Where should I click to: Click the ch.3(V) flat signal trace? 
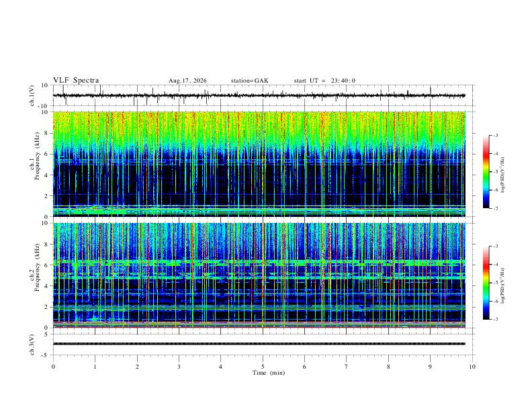pyautogui.click(x=259, y=344)
